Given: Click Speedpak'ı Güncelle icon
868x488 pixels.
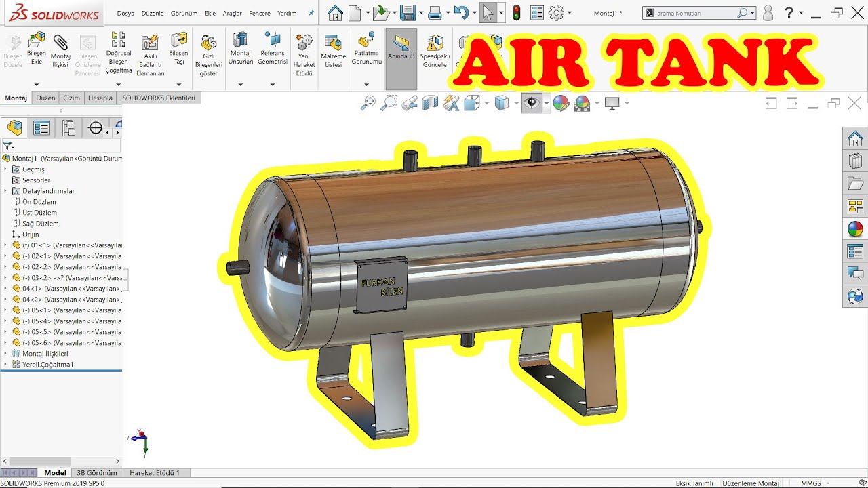Looking at the screenshot, I should click(x=435, y=42).
